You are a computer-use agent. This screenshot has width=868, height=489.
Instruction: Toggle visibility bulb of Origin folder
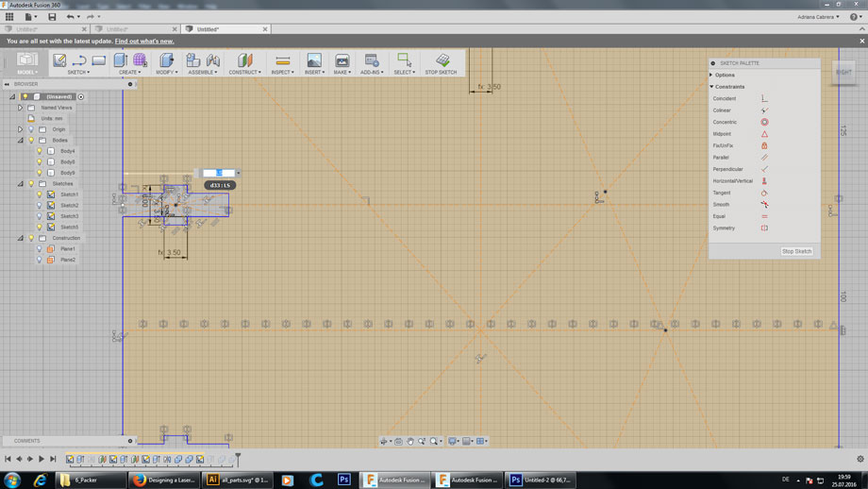click(x=31, y=129)
